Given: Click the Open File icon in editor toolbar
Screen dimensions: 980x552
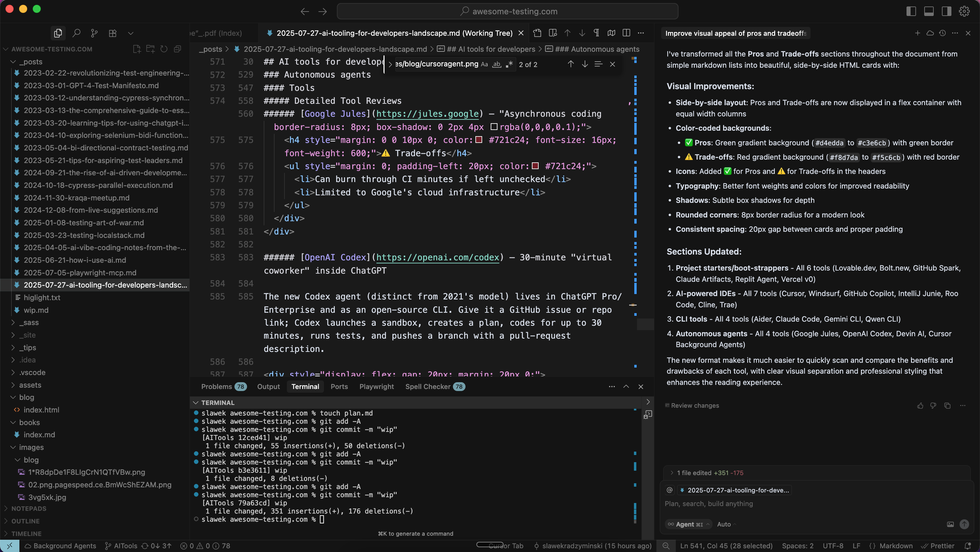Looking at the screenshot, I should [x=537, y=33].
